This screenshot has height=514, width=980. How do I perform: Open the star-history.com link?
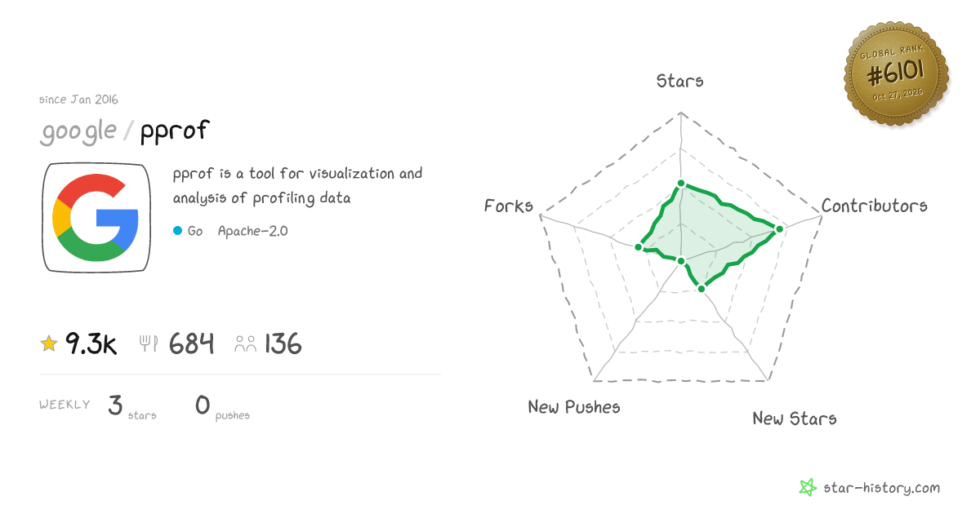point(880,488)
